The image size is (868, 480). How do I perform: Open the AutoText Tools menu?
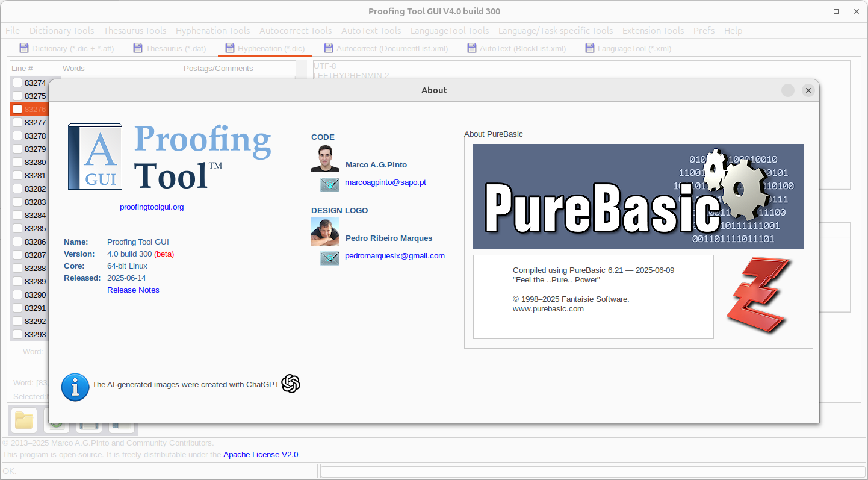point(371,31)
